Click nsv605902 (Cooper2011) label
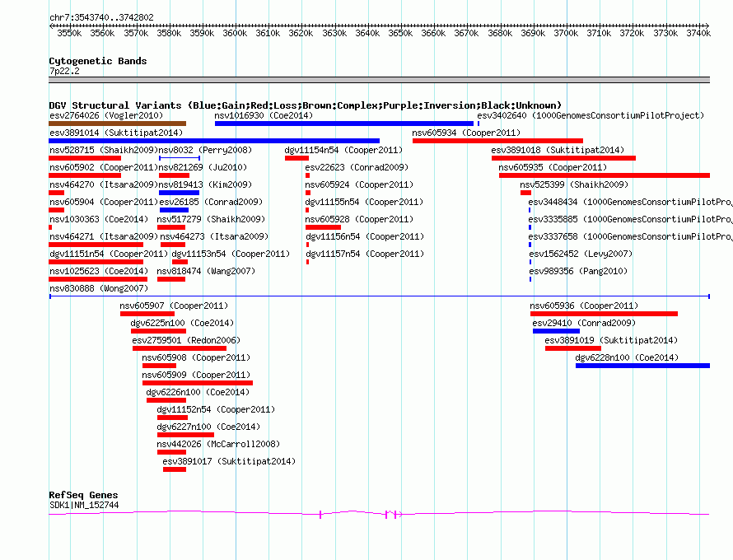Image resolution: width=733 pixels, height=560 pixels. tap(104, 167)
